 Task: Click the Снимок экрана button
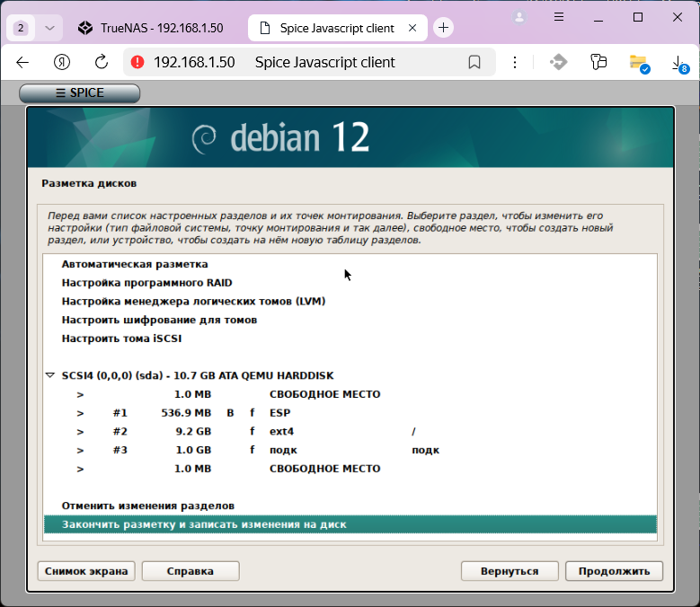[86, 571]
